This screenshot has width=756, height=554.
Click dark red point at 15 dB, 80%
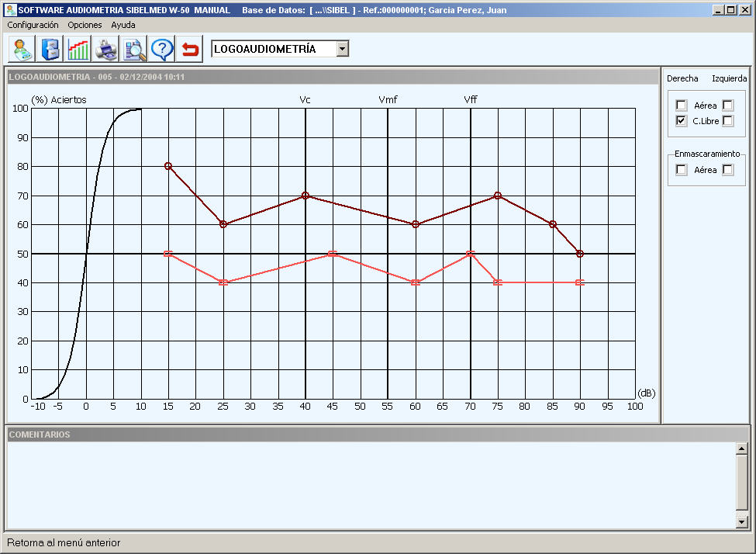coord(167,166)
